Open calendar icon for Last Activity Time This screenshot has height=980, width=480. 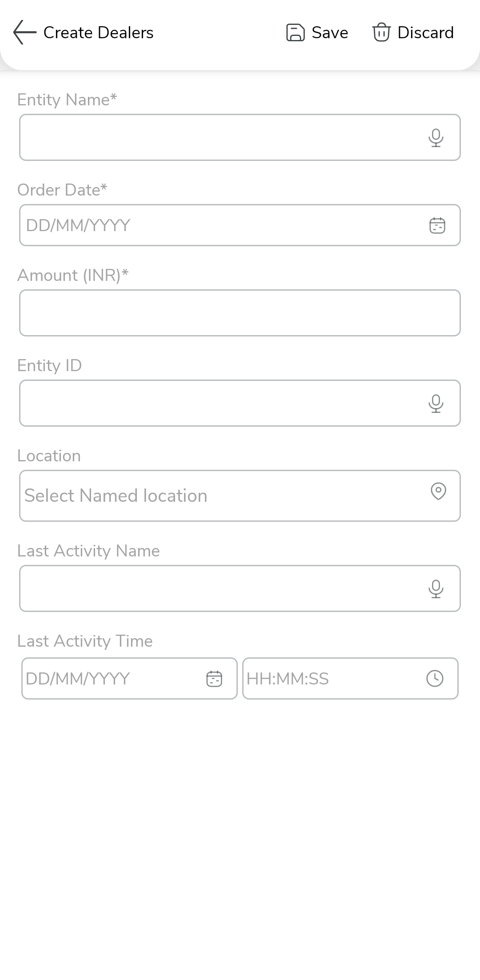pos(214,679)
